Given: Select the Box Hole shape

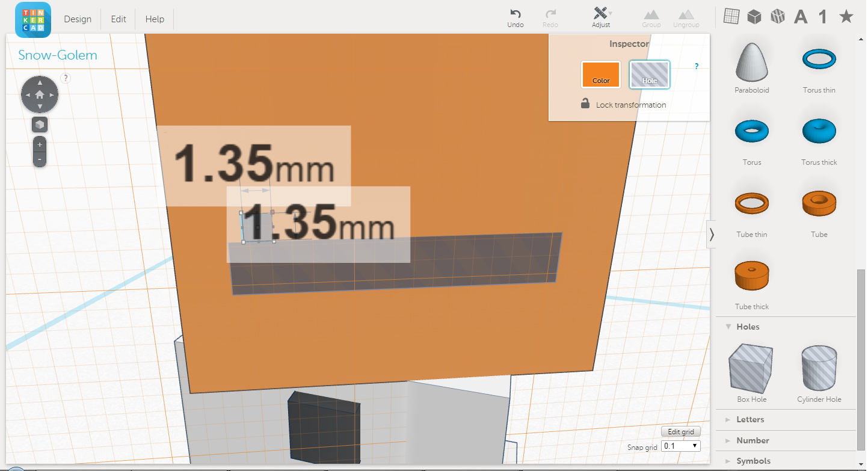Looking at the screenshot, I should (752, 374).
